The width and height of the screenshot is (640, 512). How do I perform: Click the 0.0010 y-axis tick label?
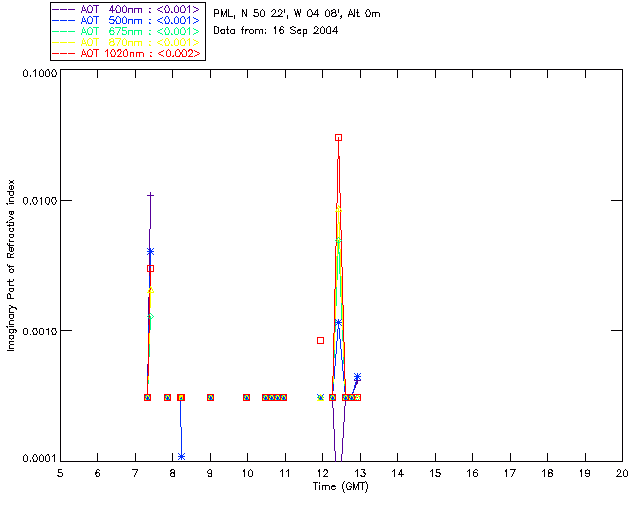(39, 331)
